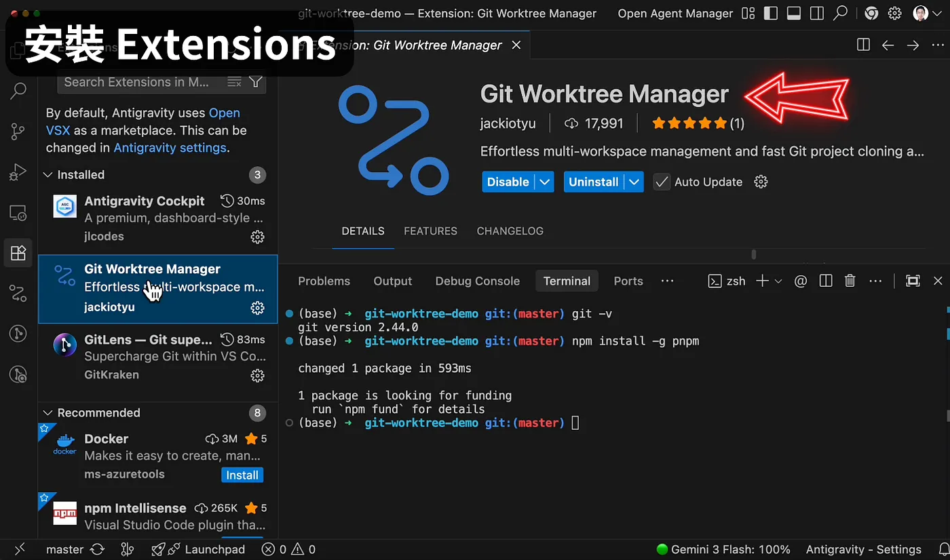The width and height of the screenshot is (950, 560).
Task: Open the search magnifier in title bar
Action: [841, 13]
